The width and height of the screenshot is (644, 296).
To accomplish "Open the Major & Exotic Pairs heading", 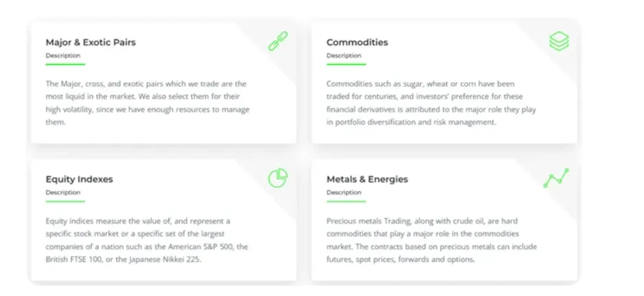I will coord(91,42).
